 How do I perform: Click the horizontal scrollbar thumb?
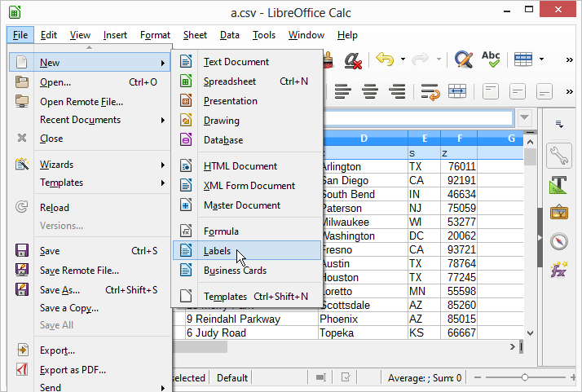pos(201,347)
